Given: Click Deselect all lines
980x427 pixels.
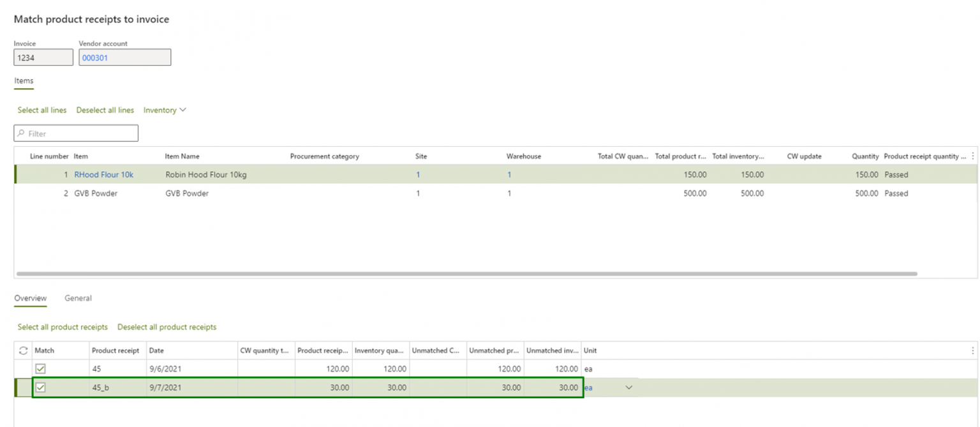Looking at the screenshot, I should tap(105, 110).
